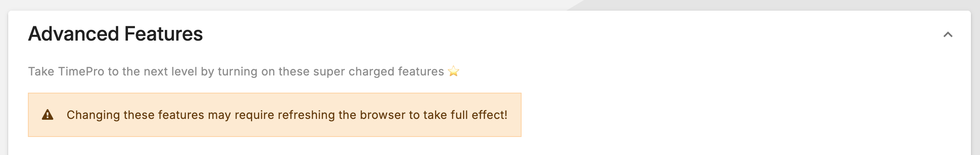Click the word "Changing" in the alert
The image size is (980, 155).
[x=93, y=115]
